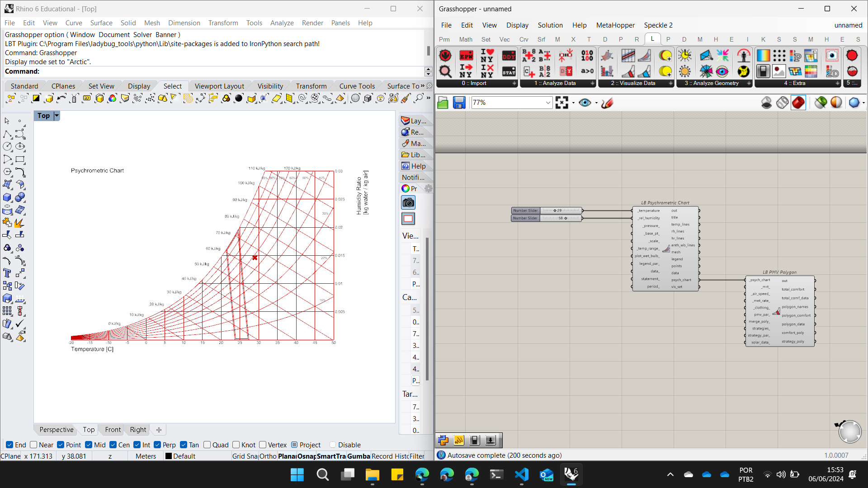Open Rhino Analyze menu

click(282, 23)
